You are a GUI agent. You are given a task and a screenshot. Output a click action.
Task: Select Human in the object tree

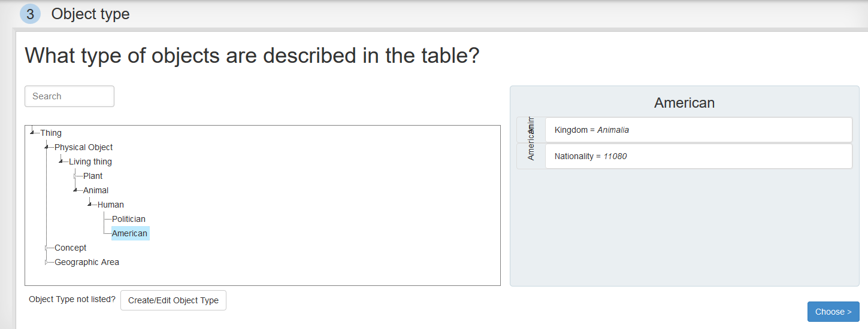[111, 205]
